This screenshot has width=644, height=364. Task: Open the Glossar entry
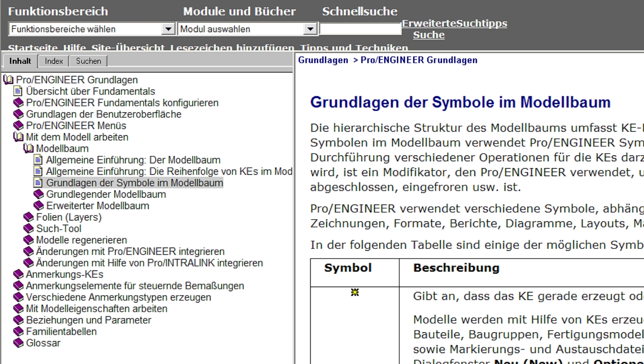[x=43, y=342]
